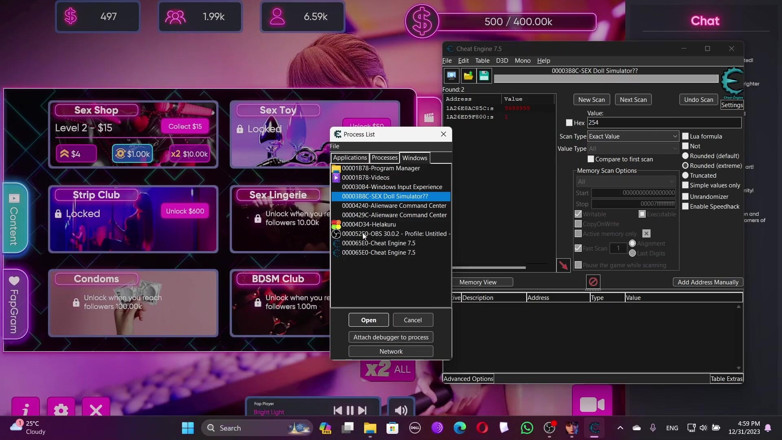
Task: Open the Scan Type dropdown
Action: pyautogui.click(x=633, y=136)
